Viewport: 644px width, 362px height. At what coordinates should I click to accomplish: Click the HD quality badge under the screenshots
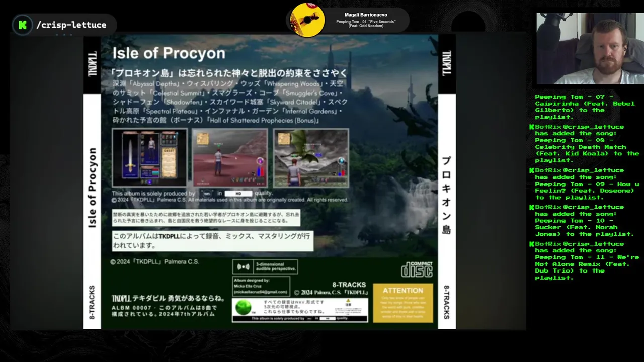(237, 193)
